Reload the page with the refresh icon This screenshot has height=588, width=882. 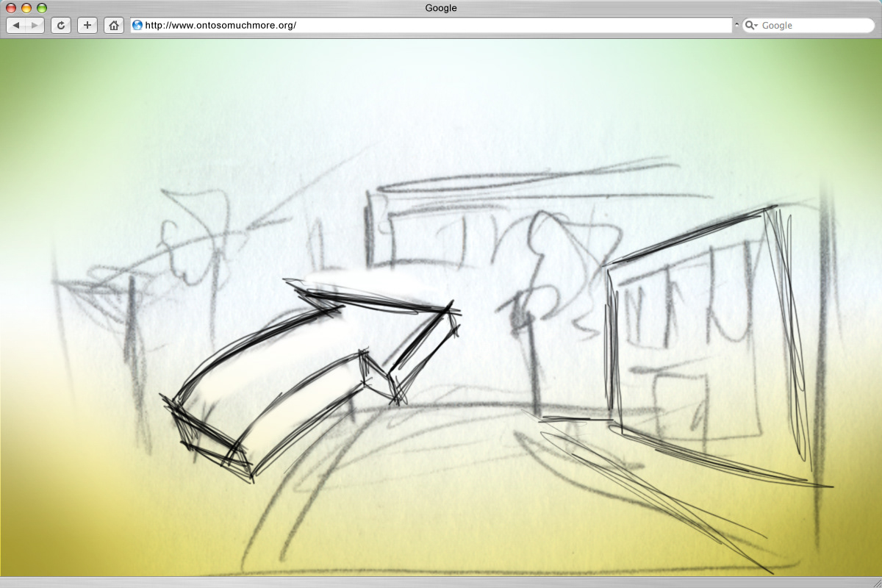pos(61,25)
